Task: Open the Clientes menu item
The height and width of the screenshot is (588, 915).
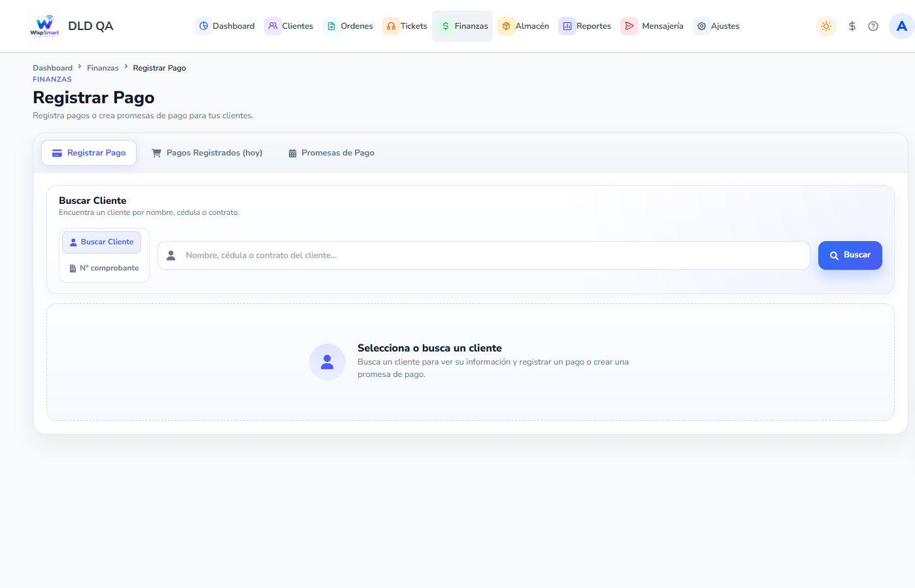Action: tap(289, 26)
